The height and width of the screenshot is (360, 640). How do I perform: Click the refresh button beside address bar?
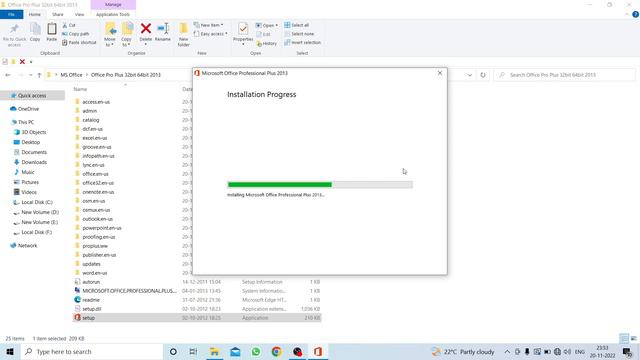pyautogui.click(x=483, y=75)
